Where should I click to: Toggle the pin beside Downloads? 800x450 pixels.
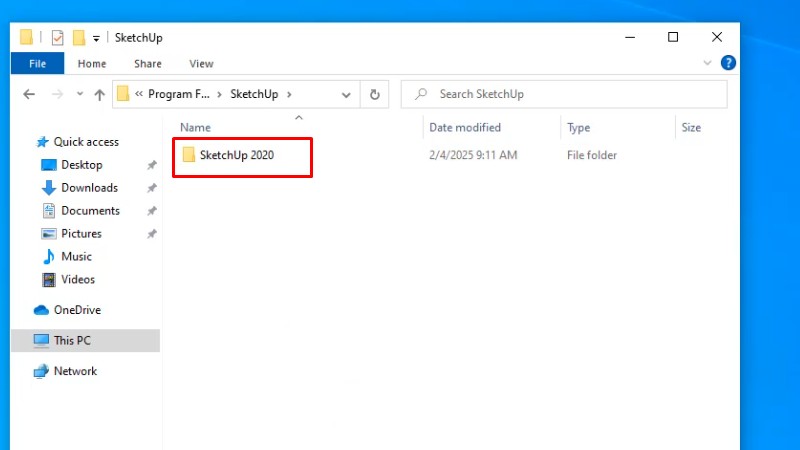tap(152, 188)
